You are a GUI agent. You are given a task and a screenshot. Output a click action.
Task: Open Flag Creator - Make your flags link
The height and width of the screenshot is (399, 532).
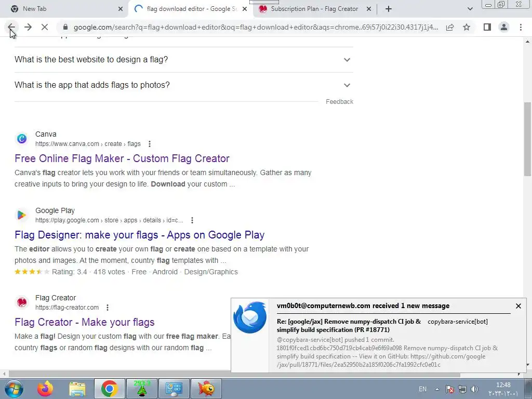coord(85,322)
